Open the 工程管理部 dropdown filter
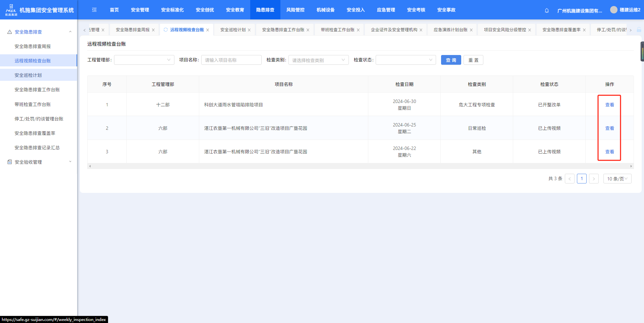 [144, 60]
